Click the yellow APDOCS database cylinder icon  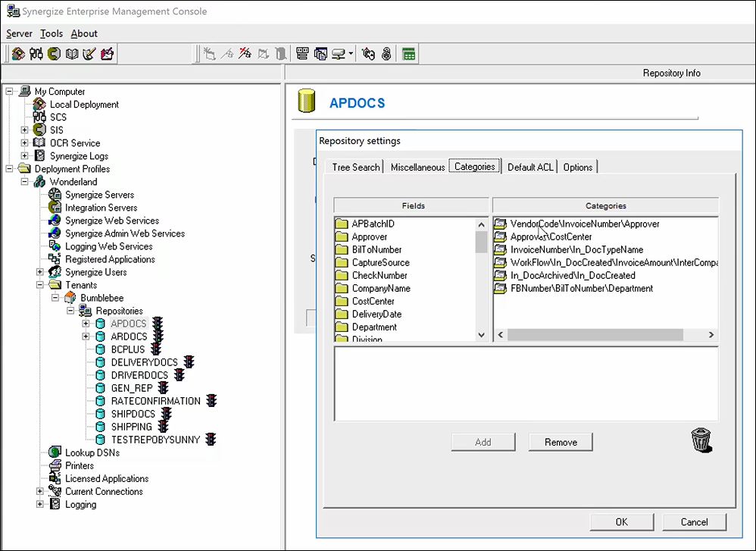(x=306, y=100)
